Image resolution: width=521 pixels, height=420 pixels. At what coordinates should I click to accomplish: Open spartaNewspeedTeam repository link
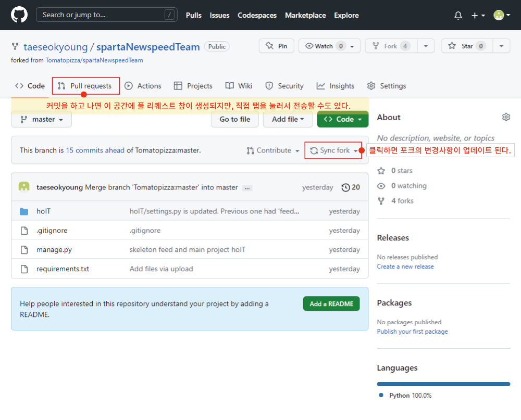click(x=148, y=47)
